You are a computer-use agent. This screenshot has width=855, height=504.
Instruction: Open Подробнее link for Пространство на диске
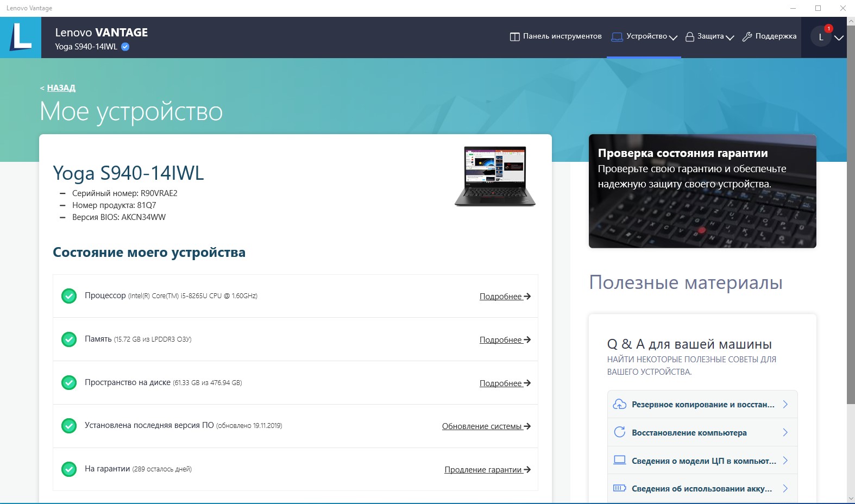[505, 383]
